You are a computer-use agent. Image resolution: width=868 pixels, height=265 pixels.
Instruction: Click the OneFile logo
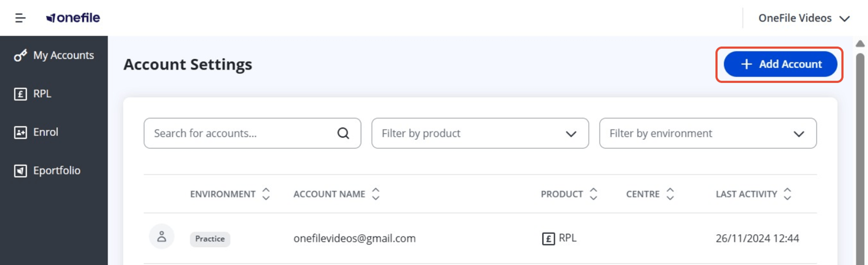73,17
